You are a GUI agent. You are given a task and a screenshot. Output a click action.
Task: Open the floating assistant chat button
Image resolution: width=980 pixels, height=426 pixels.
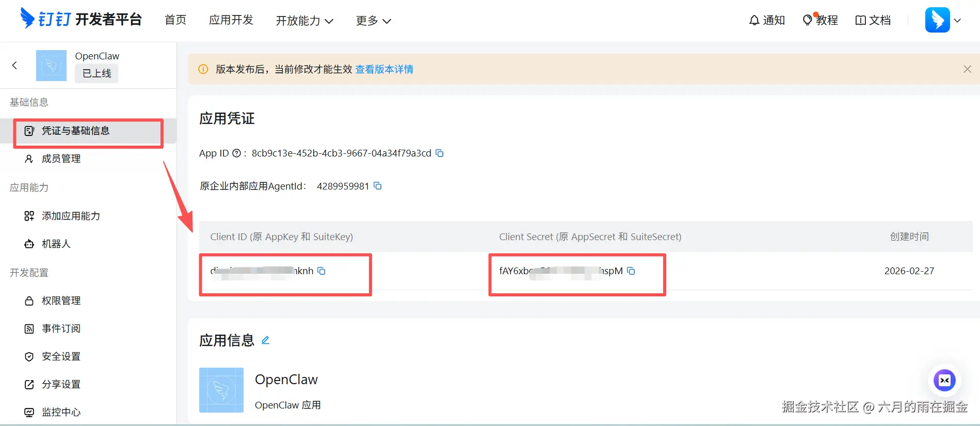point(944,381)
